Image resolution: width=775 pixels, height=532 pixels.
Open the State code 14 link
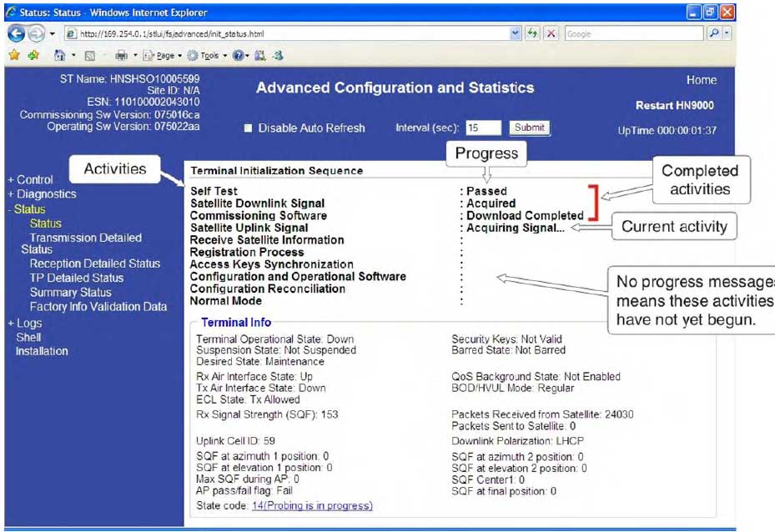click(x=311, y=505)
